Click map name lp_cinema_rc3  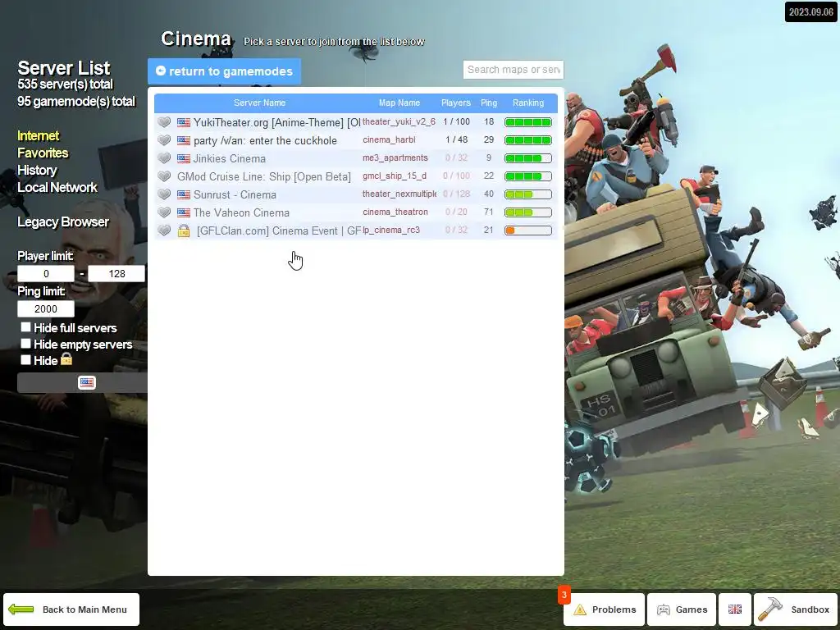tap(391, 231)
